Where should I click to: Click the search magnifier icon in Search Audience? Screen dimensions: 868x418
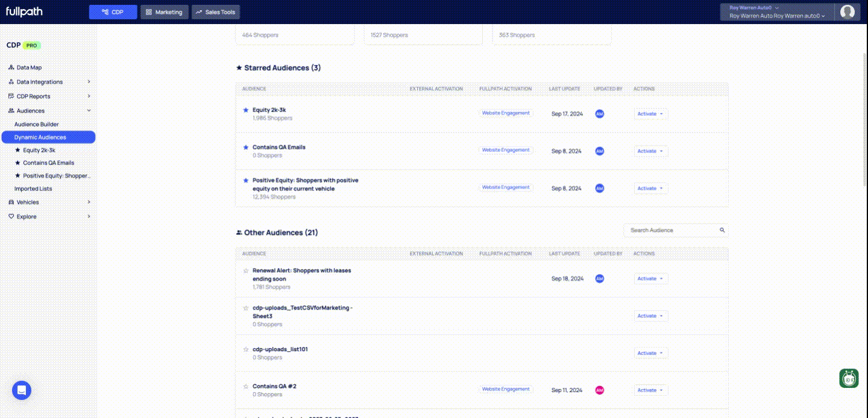722,230
